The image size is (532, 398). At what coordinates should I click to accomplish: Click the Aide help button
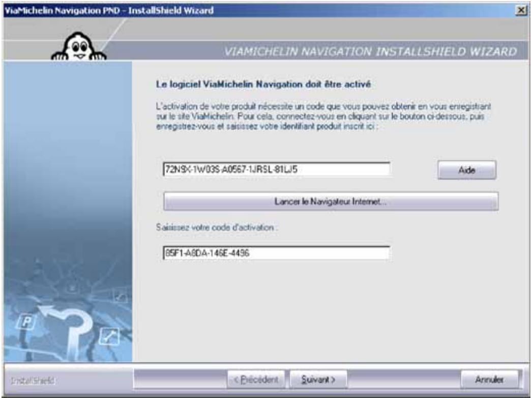(x=467, y=170)
